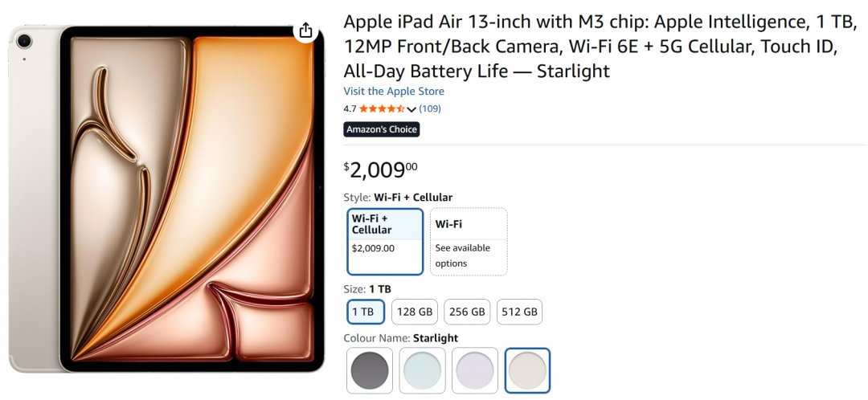Screen dimensions: 868x400
Task: Click the share icon on product image
Action: pyautogui.click(x=305, y=31)
